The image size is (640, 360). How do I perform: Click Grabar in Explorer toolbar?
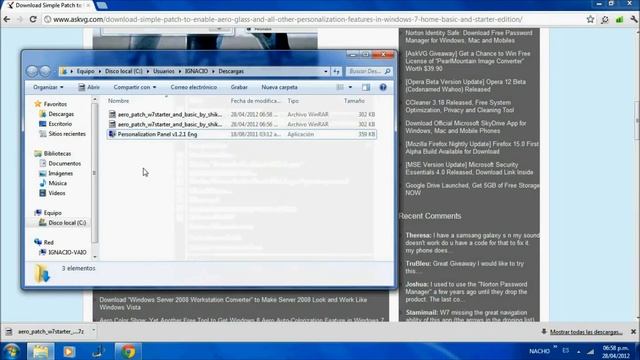239,87
